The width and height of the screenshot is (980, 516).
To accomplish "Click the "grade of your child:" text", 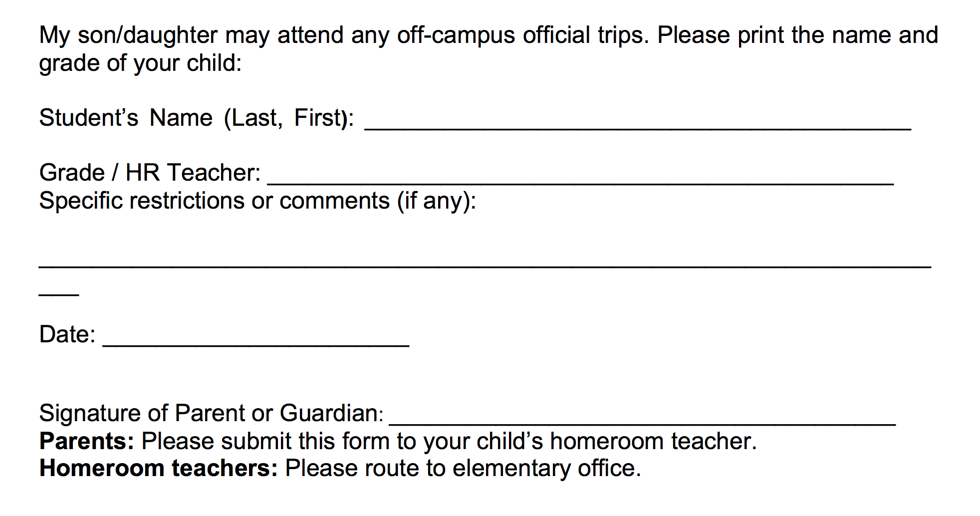I will 140,63.
